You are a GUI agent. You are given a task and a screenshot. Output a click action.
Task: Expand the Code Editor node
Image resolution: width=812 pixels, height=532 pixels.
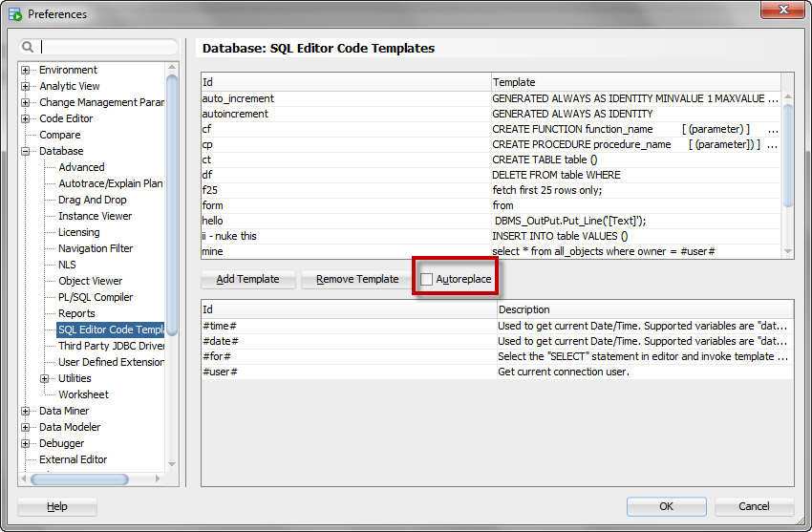coord(25,118)
